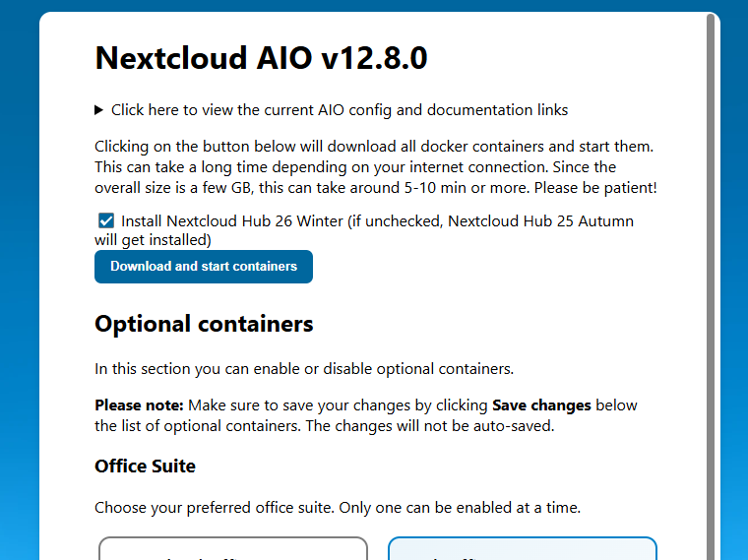Open the AIO config and documentation links summary

coord(339,110)
